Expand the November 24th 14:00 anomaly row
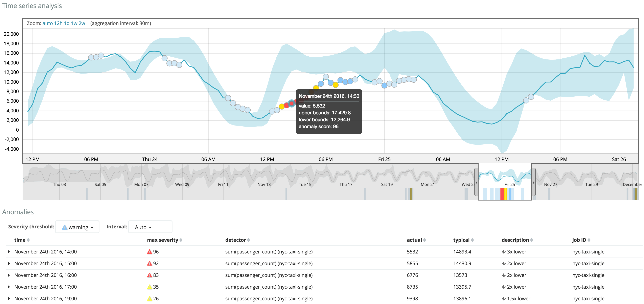 tap(9, 252)
